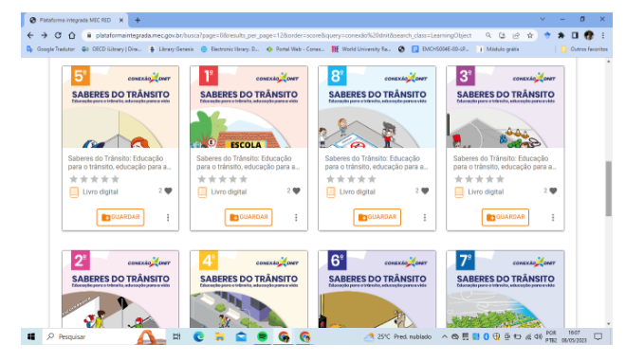Bookmark this page with the star icon
Image resolution: width=644 pixels, height=362 pixels.
click(x=530, y=35)
